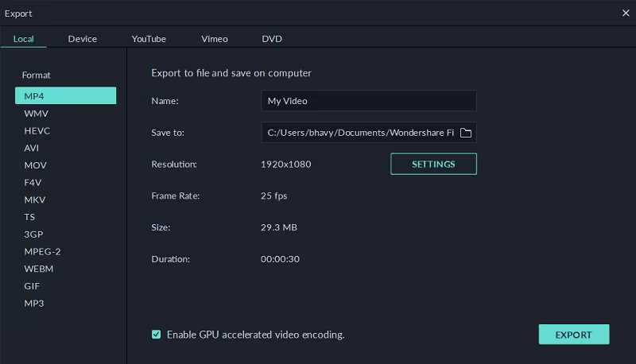Choose WMV from the format list
636x364 pixels.
pyautogui.click(x=37, y=114)
